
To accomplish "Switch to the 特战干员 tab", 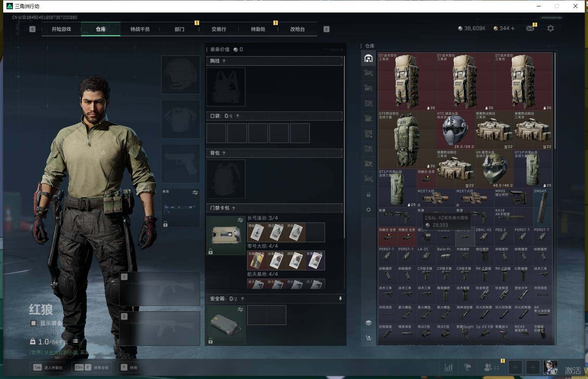I will tap(140, 29).
